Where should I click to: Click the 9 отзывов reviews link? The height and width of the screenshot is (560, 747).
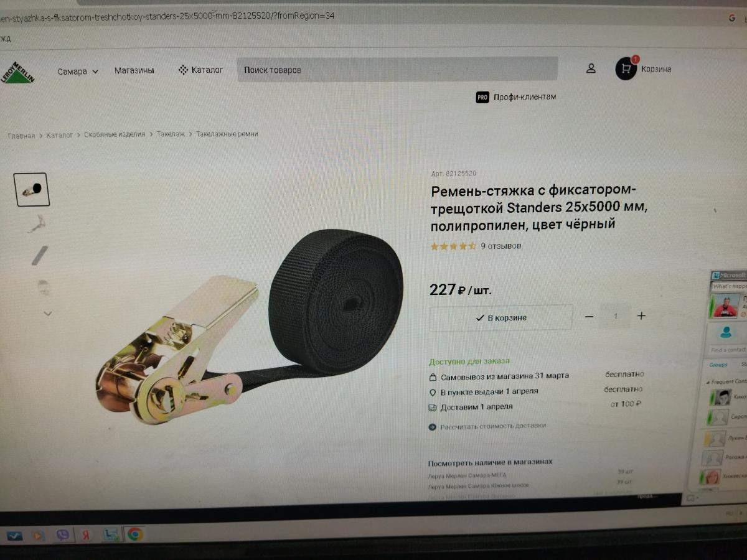tap(501, 246)
